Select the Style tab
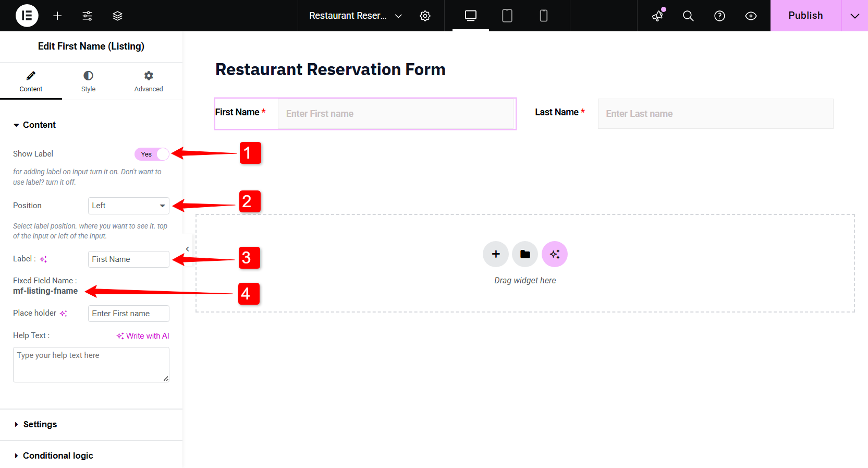This screenshot has width=868, height=468. tap(88, 81)
